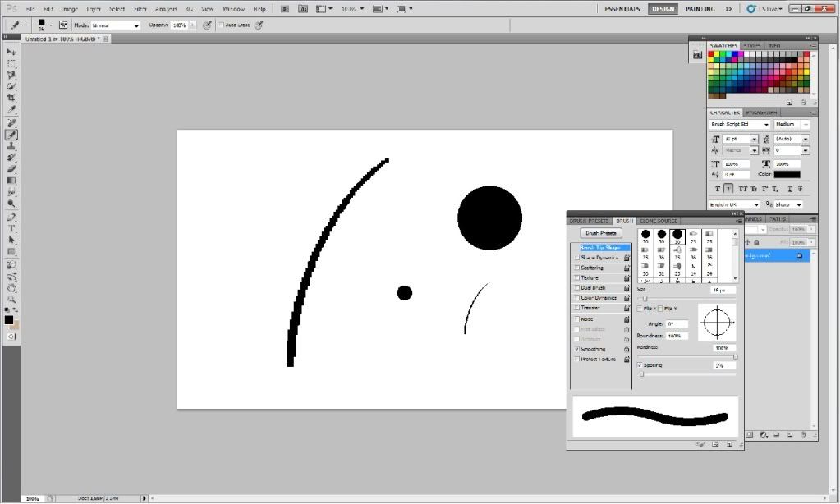Image resolution: width=840 pixels, height=504 pixels.
Task: Select the Hand tool
Action: pos(11,288)
